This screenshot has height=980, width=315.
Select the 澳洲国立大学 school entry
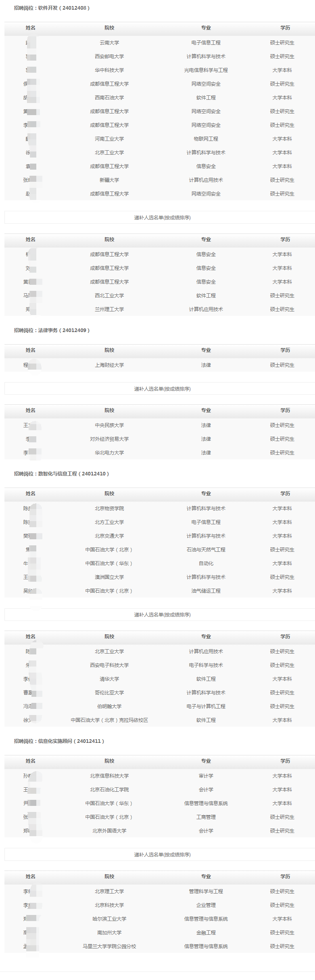pos(109,577)
